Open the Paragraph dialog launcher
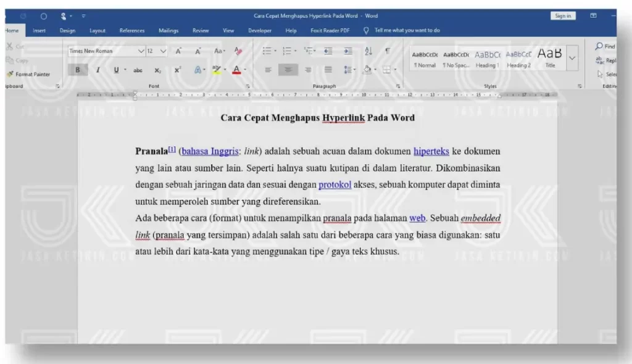 pyautogui.click(x=398, y=86)
